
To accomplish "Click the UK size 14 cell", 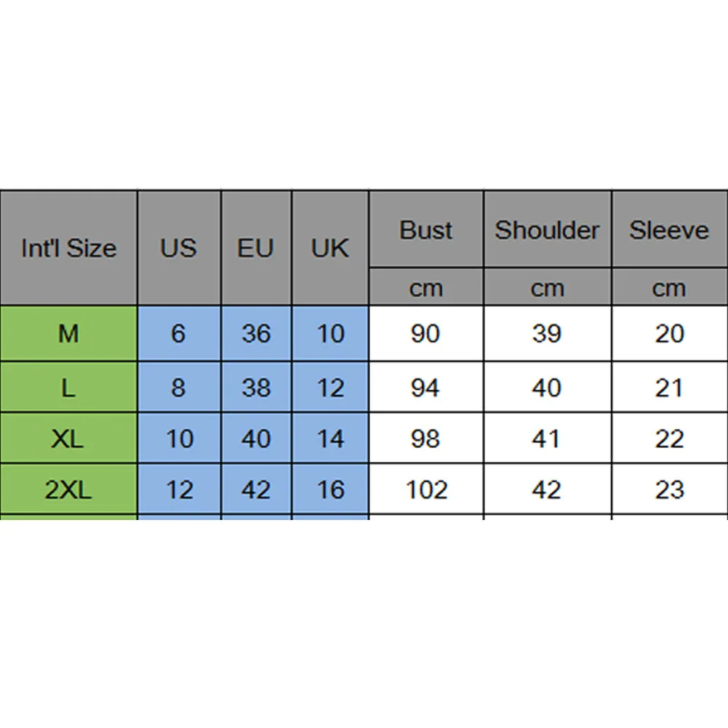I will coord(330,439).
